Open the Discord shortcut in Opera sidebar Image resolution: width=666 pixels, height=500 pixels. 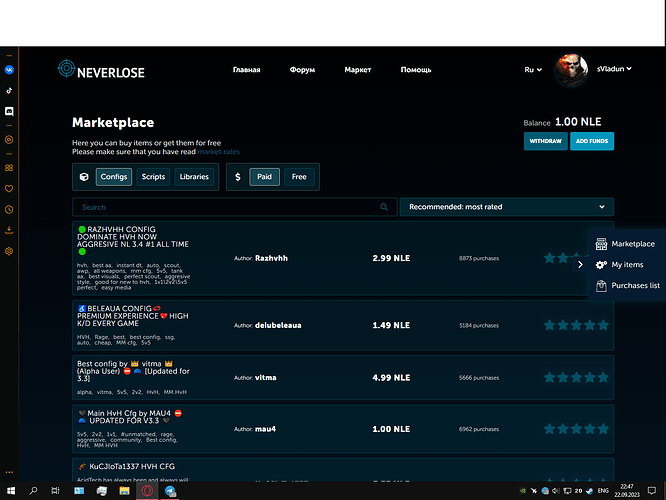(x=9, y=111)
